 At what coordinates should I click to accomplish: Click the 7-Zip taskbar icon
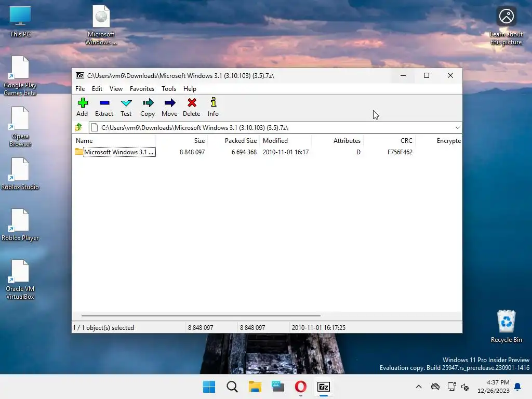[x=324, y=387]
